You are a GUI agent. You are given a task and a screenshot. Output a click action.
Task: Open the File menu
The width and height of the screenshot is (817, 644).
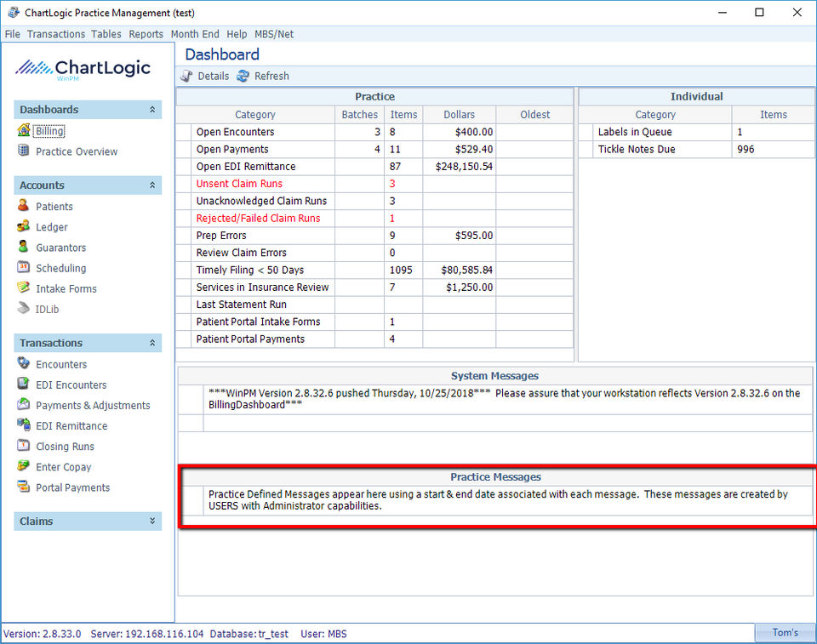point(13,34)
